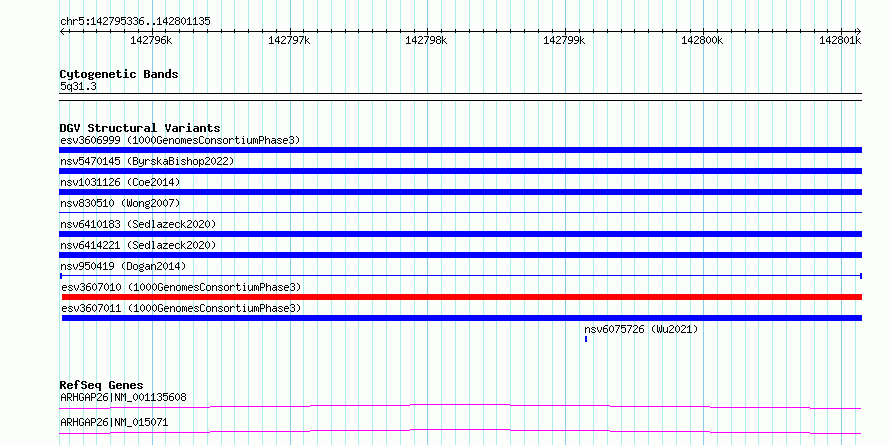Click the left arrow of the ruler
The width and height of the screenshot is (890, 445).
click(62, 31)
